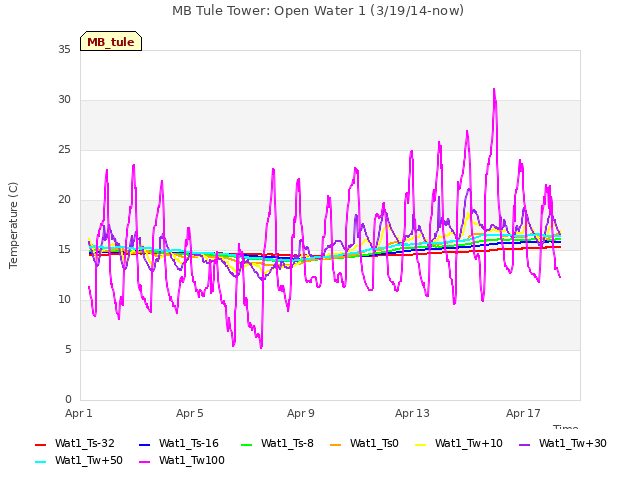Click the Apr 1 x-axis label
Viewport: 640px width, 480px height.
[x=79, y=413]
